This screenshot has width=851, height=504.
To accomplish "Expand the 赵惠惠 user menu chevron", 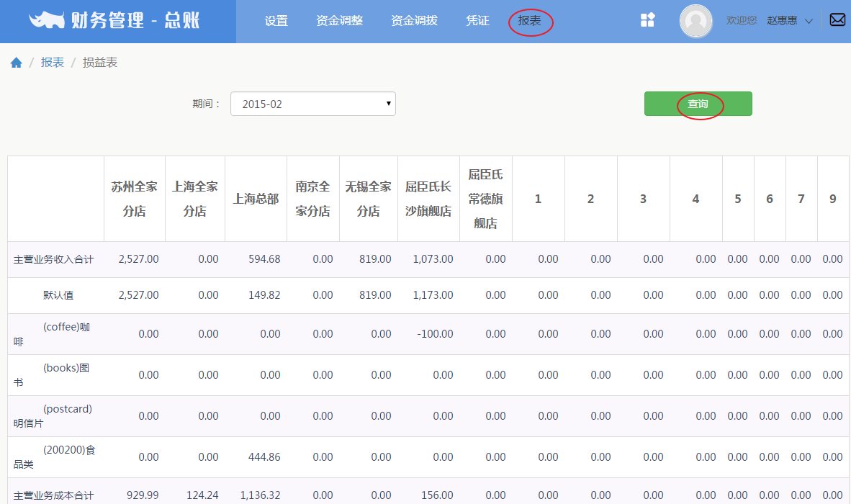I will click(x=809, y=21).
